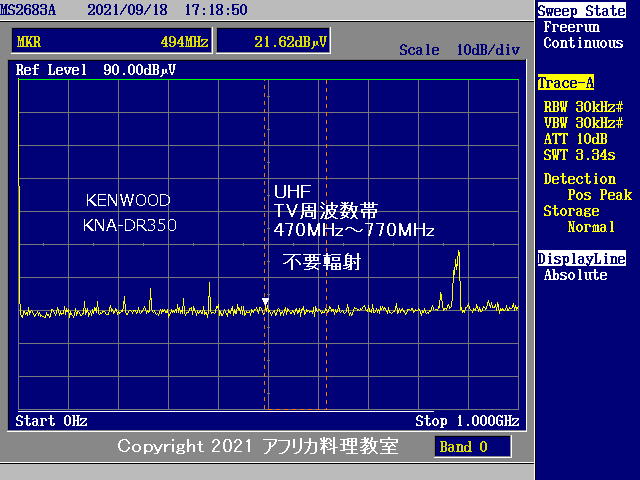Click the MS2683A model name
This screenshot has height=480, width=640.
click(28, 10)
